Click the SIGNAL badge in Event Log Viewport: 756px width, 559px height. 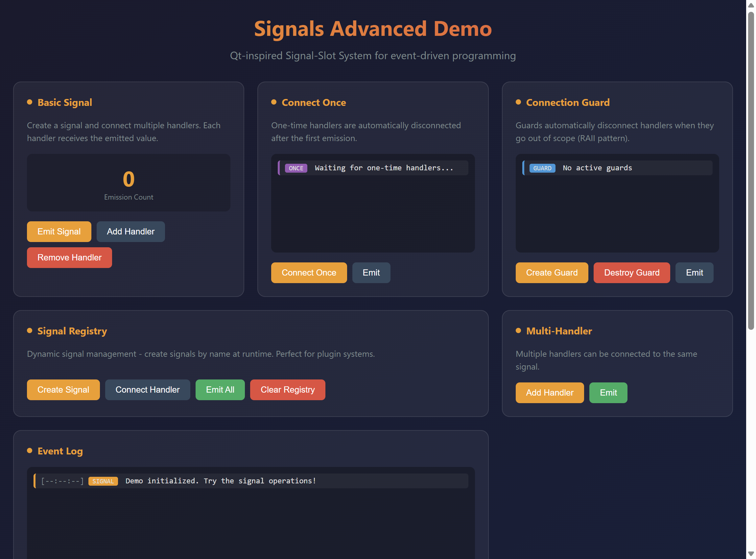tap(103, 481)
